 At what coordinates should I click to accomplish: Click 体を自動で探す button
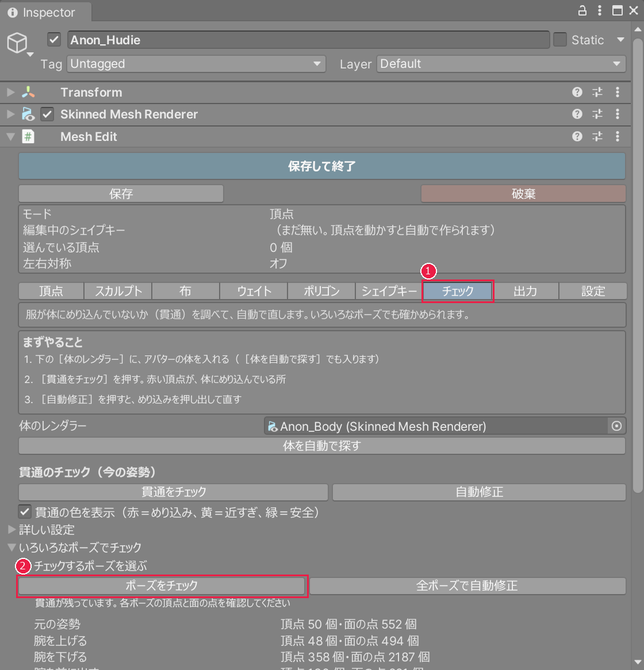click(x=322, y=446)
